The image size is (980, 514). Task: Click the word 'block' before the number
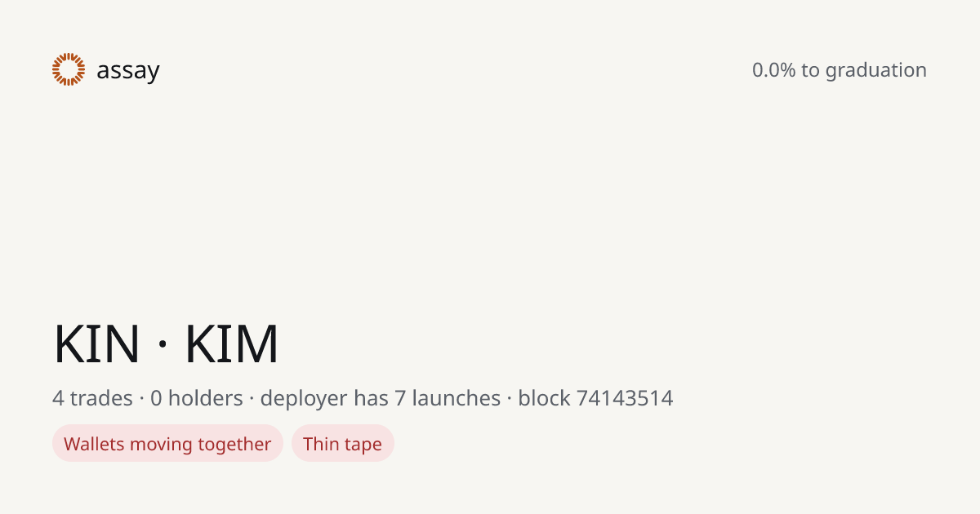tap(544, 398)
